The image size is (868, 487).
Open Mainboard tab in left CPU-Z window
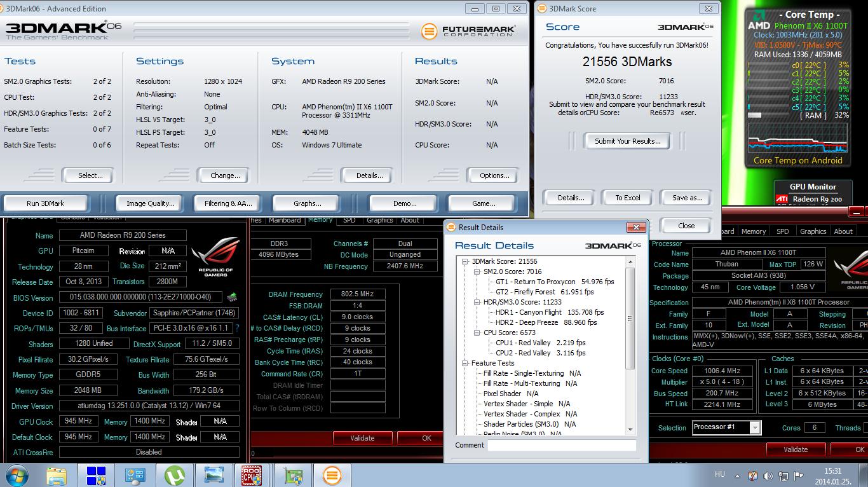coord(285,220)
